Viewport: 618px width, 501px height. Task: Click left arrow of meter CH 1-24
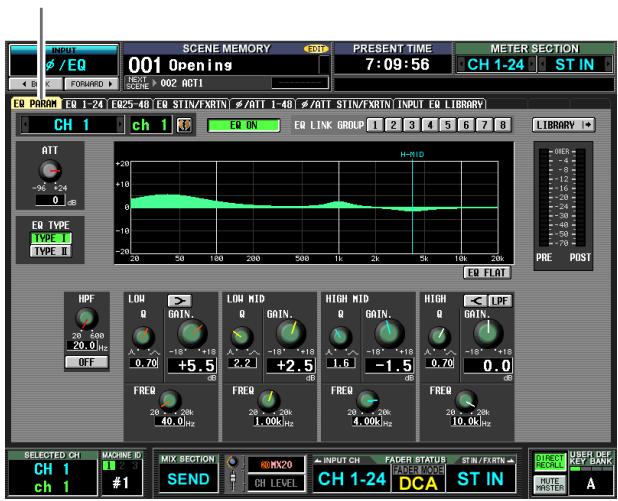tap(460, 64)
